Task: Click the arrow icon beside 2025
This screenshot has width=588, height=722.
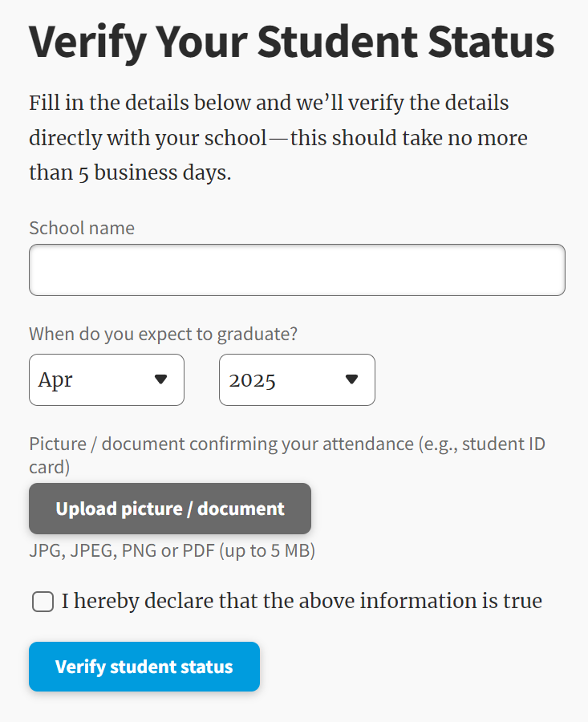Action: pos(351,379)
